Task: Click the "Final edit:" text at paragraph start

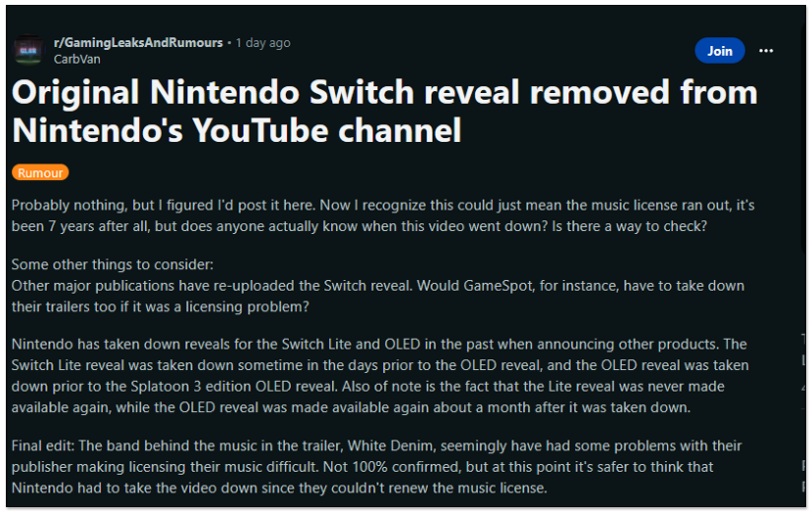Action: (45, 446)
